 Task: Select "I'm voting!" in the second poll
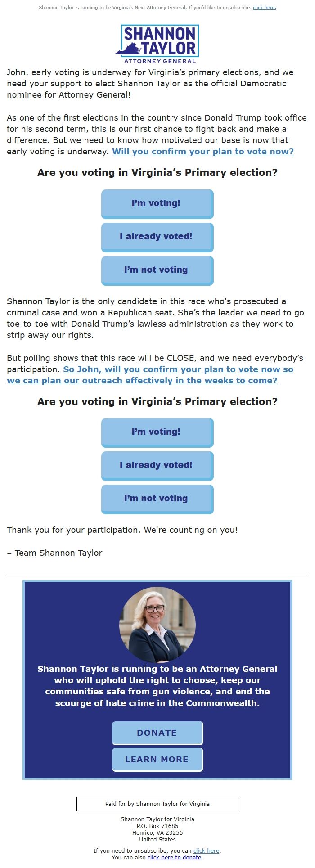[x=157, y=432]
